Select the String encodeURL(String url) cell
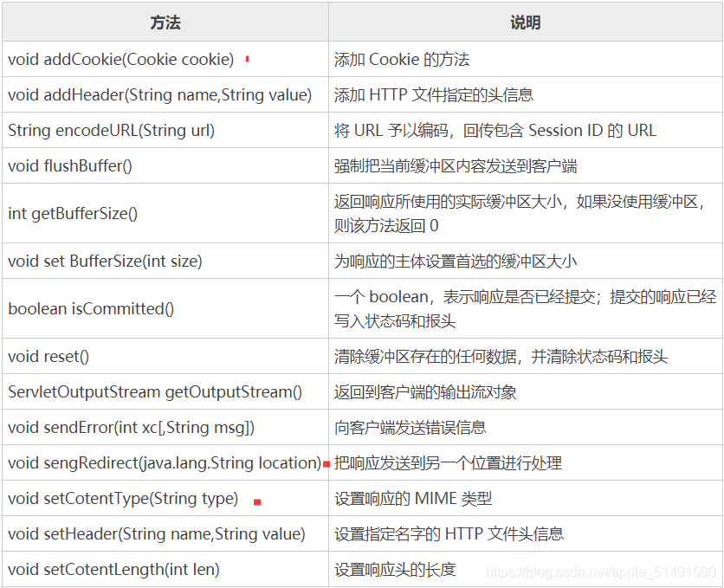The image size is (724, 588). (x=165, y=131)
